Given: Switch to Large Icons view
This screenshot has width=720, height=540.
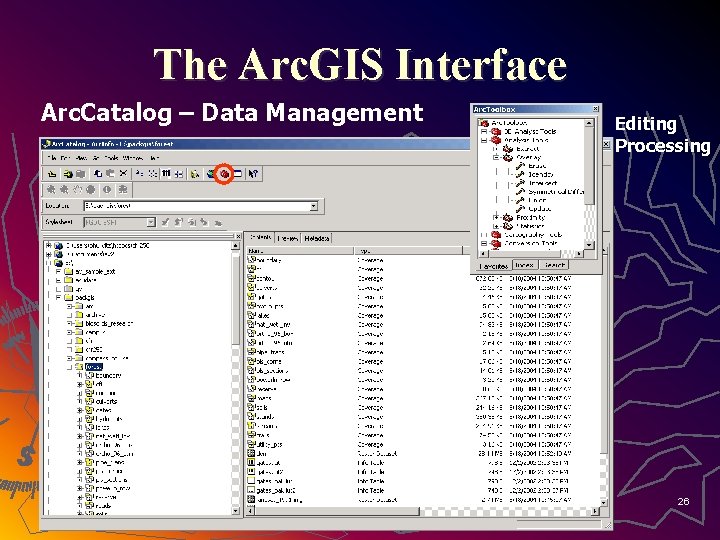Looking at the screenshot, I should click(140, 174).
